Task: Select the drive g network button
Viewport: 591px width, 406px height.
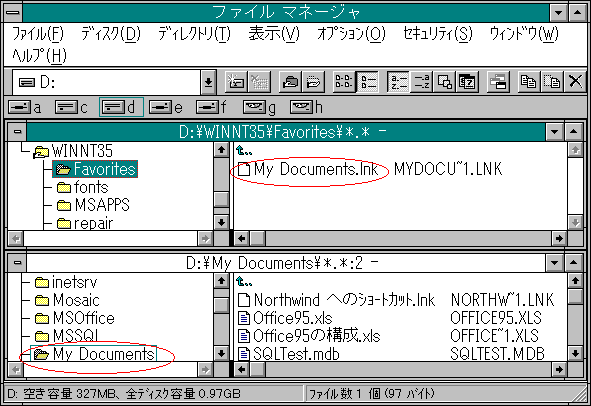Action: pos(259,107)
